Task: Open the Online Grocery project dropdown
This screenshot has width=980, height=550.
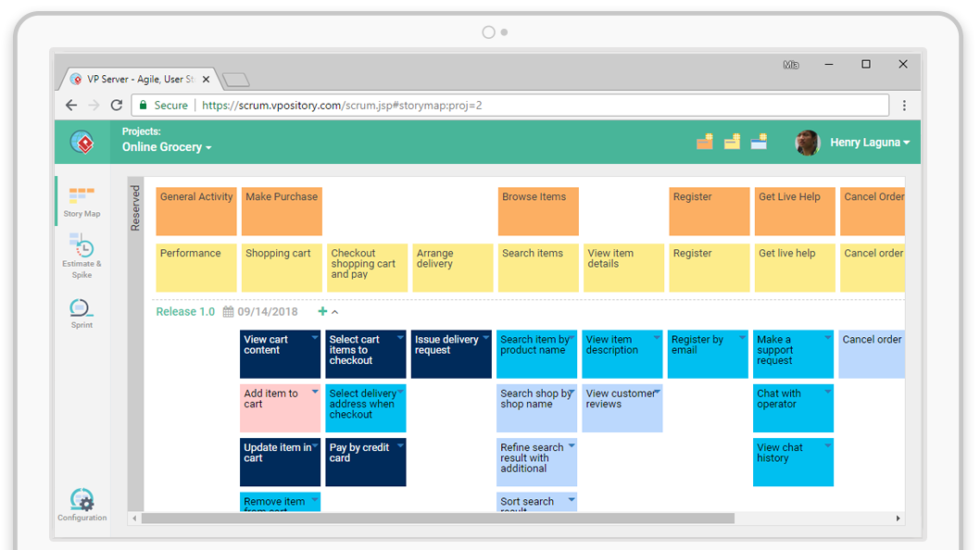Action: pyautogui.click(x=167, y=147)
